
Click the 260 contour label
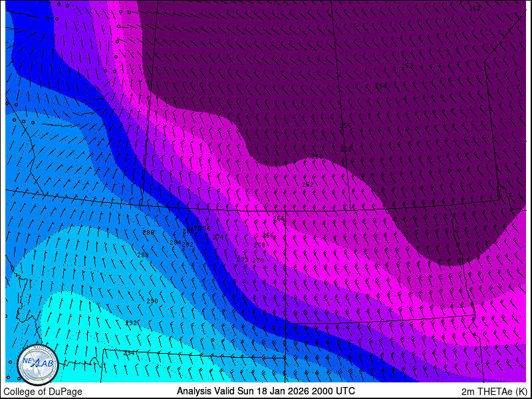tap(317, 157)
